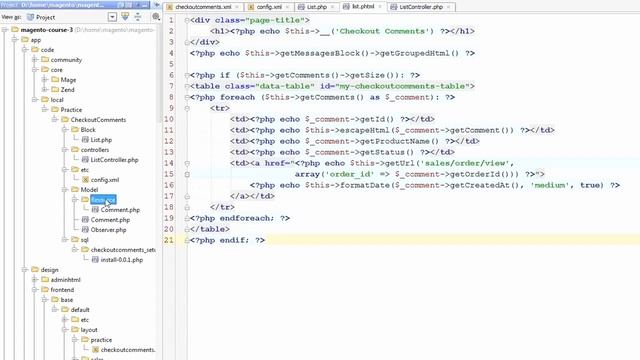Fold the if statement at line 6
The width and height of the screenshot is (640, 360).
pyautogui.click(x=187, y=75)
